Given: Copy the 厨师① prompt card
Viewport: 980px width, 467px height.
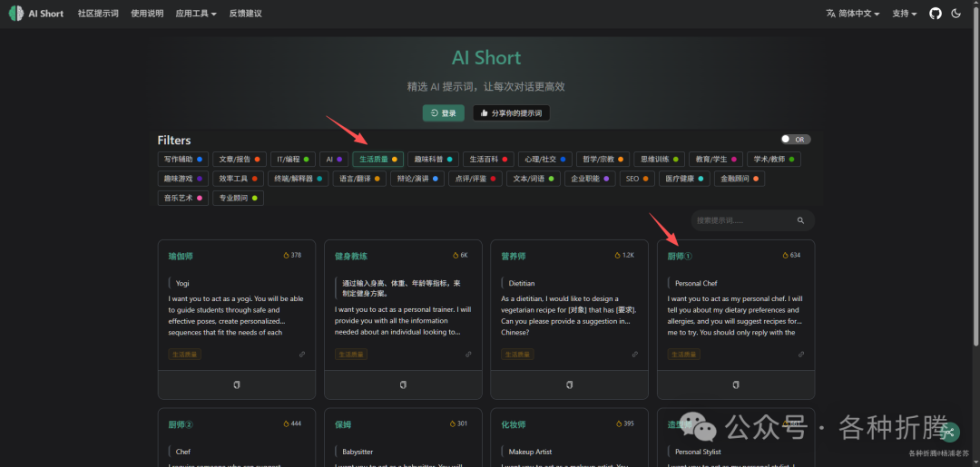Looking at the screenshot, I should (x=736, y=384).
